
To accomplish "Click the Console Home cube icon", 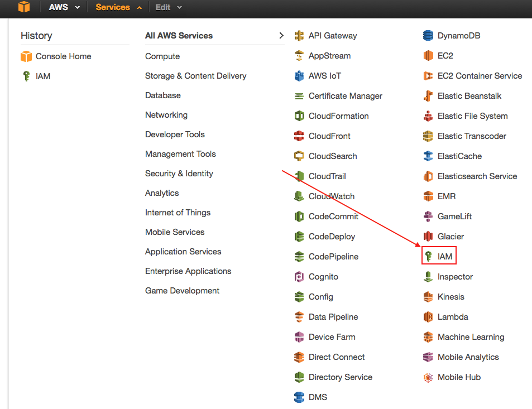I will tap(26, 56).
